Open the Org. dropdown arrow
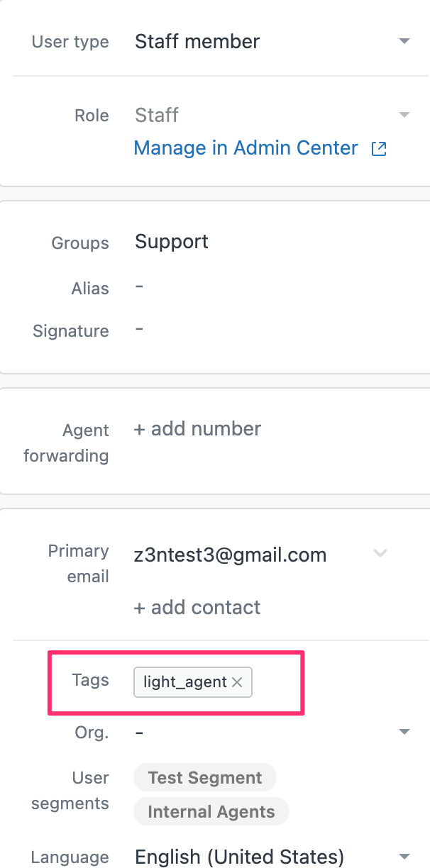 pos(404,732)
